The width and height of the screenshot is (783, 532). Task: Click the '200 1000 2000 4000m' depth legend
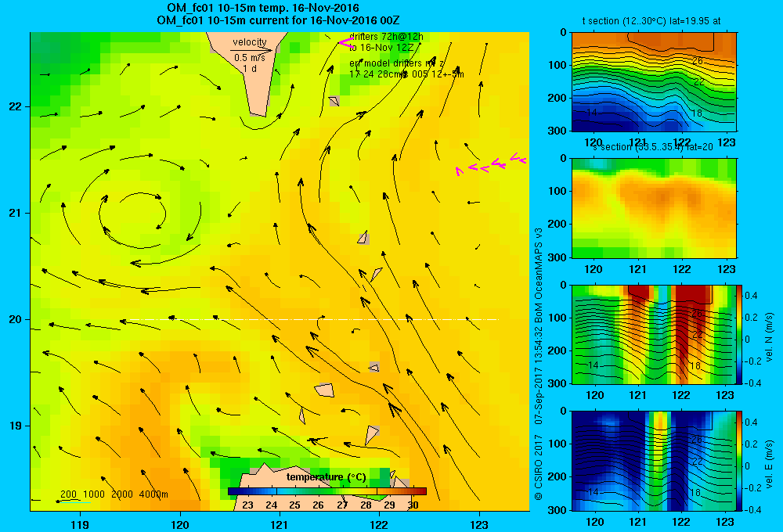(114, 494)
